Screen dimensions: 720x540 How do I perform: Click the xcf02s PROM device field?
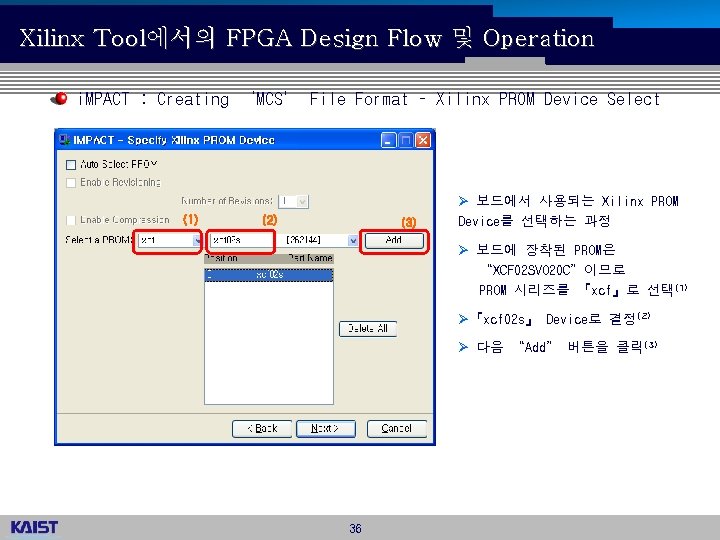[241, 240]
